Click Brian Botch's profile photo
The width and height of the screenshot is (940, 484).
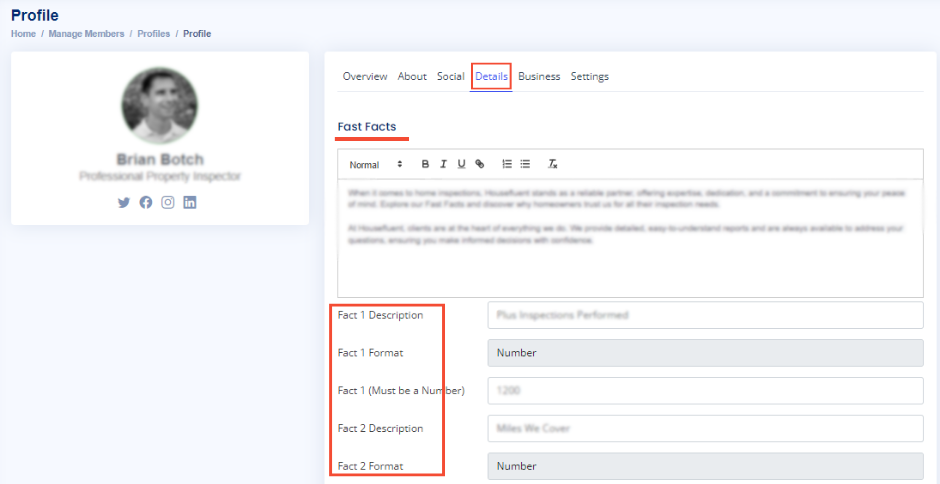click(x=159, y=106)
